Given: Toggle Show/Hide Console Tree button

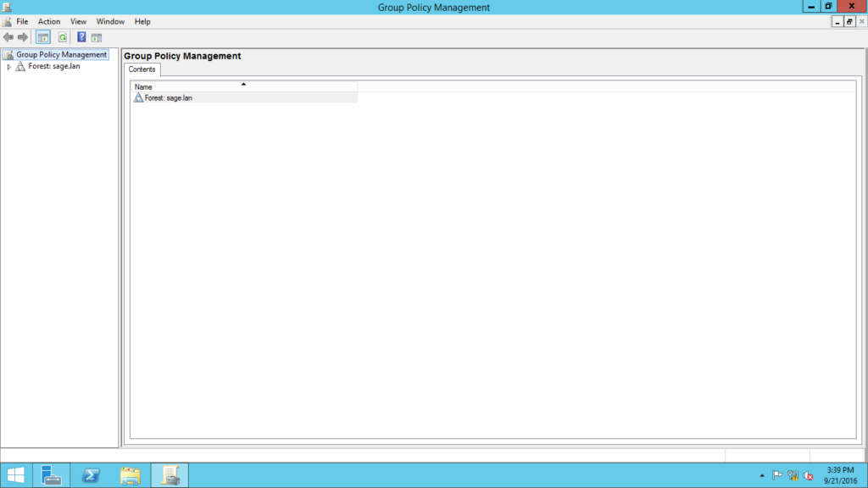Looking at the screenshot, I should [x=43, y=37].
